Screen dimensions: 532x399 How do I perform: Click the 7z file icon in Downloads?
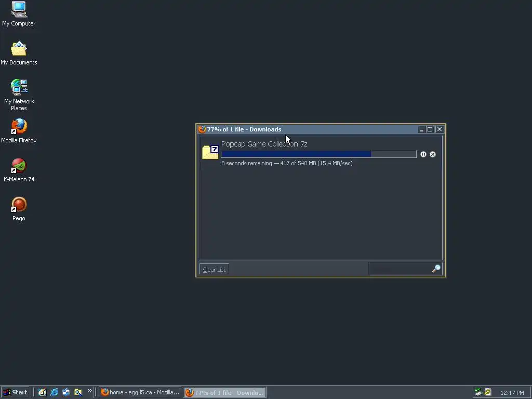click(210, 152)
